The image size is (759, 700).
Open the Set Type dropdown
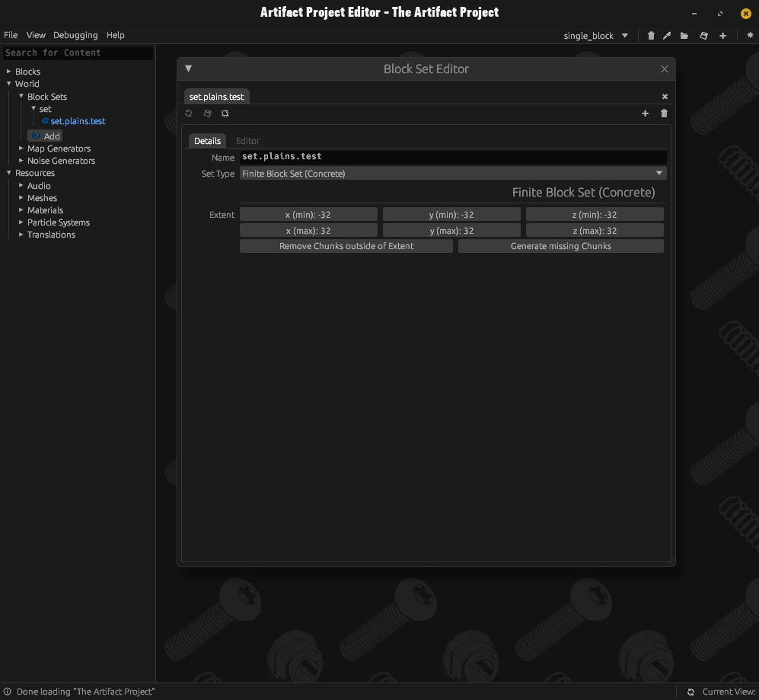tap(453, 174)
